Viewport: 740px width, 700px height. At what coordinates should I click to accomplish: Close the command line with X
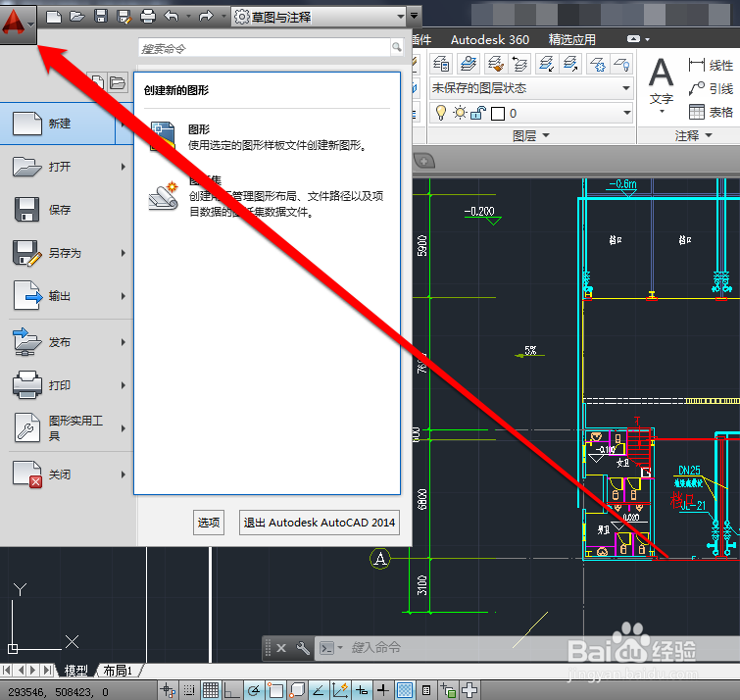tap(281, 648)
